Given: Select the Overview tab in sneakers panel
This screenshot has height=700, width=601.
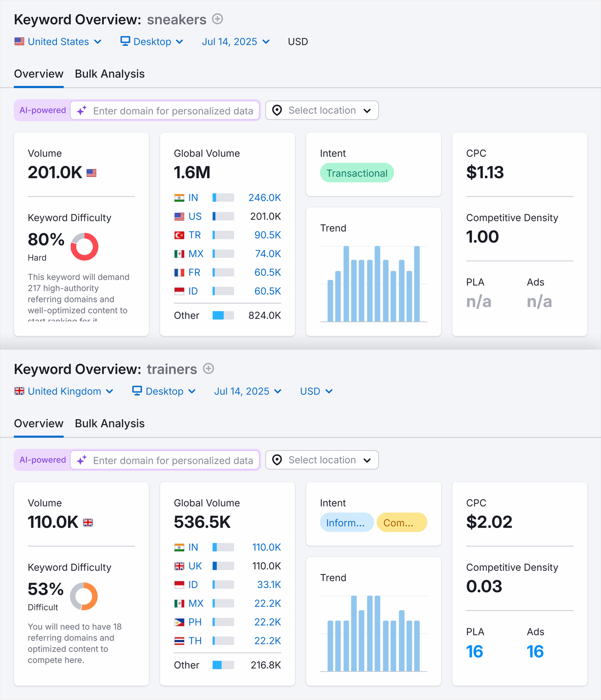Looking at the screenshot, I should click(39, 74).
